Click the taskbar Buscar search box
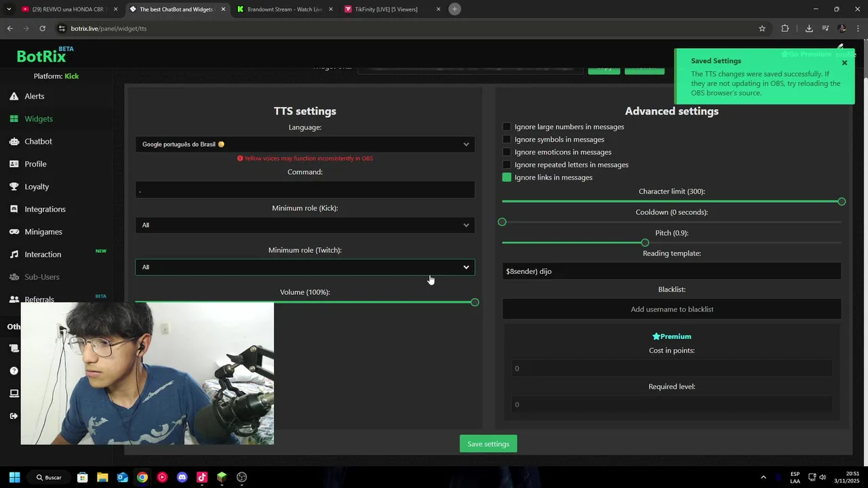Image resolution: width=868 pixels, height=488 pixels. pos(49,477)
